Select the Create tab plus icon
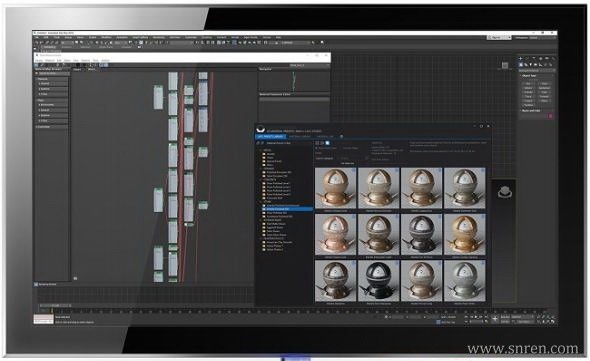Image resolution: width=590 pixels, height=361 pixels. pos(521,59)
